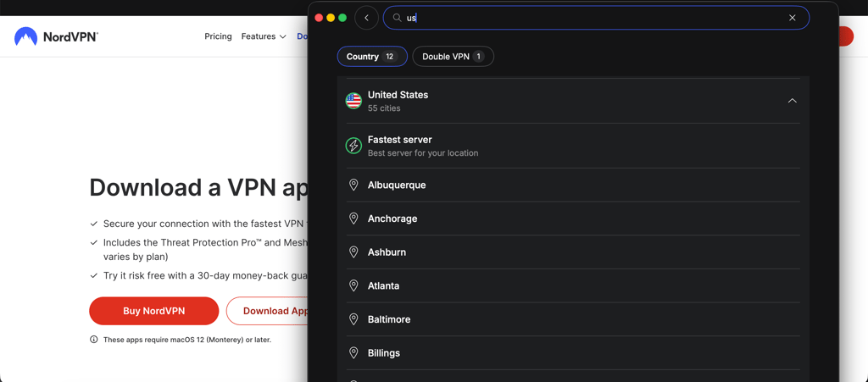Select the Billings city row

(x=573, y=352)
